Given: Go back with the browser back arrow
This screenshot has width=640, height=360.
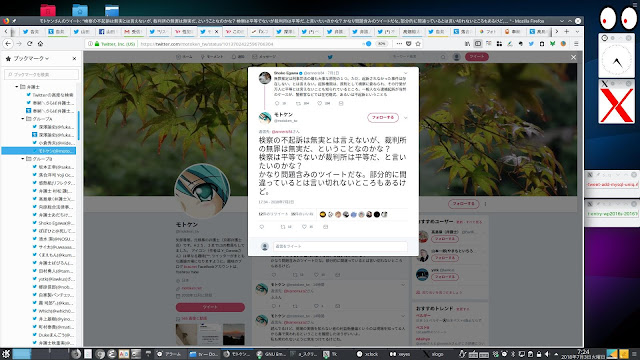Looking at the screenshot, I should 8,44.
